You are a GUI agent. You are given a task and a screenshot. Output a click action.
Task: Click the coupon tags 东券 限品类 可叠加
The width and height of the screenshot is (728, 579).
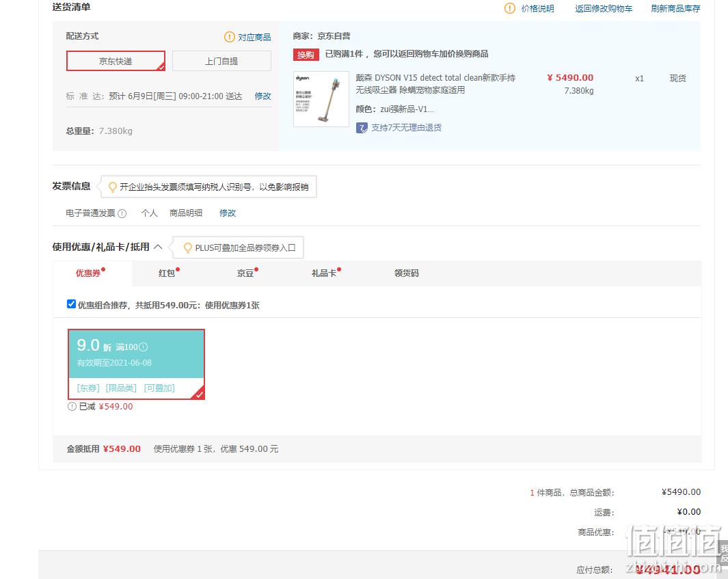126,388
